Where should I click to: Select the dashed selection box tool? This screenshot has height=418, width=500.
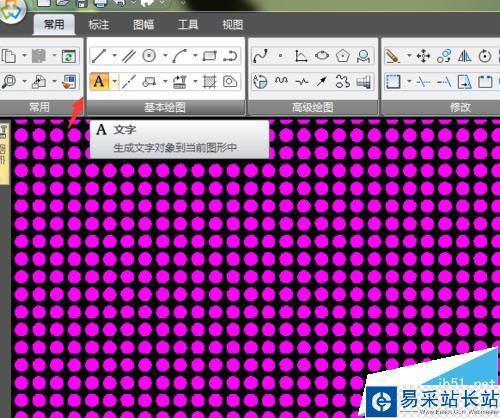pos(393,82)
